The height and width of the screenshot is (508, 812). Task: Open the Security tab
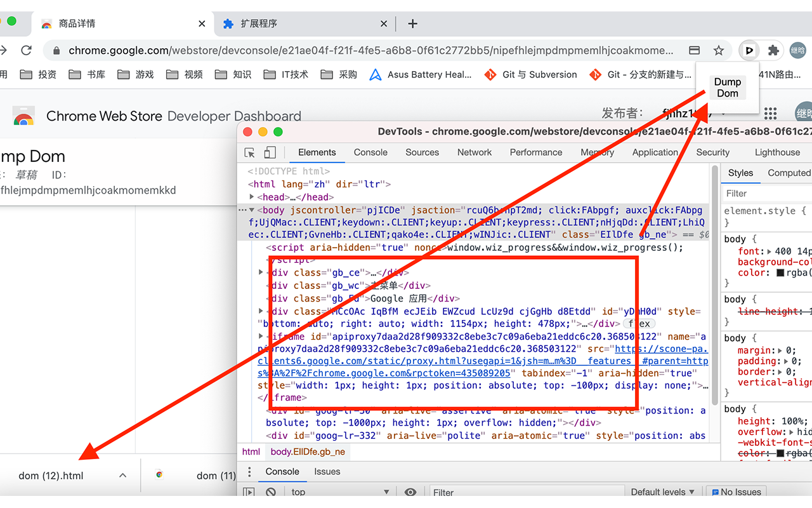coord(713,152)
